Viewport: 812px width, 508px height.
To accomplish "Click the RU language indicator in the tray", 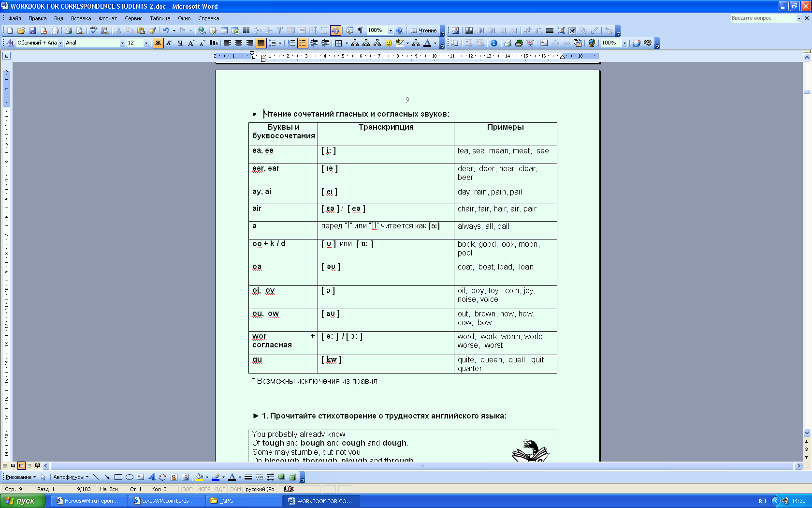I will tap(762, 501).
